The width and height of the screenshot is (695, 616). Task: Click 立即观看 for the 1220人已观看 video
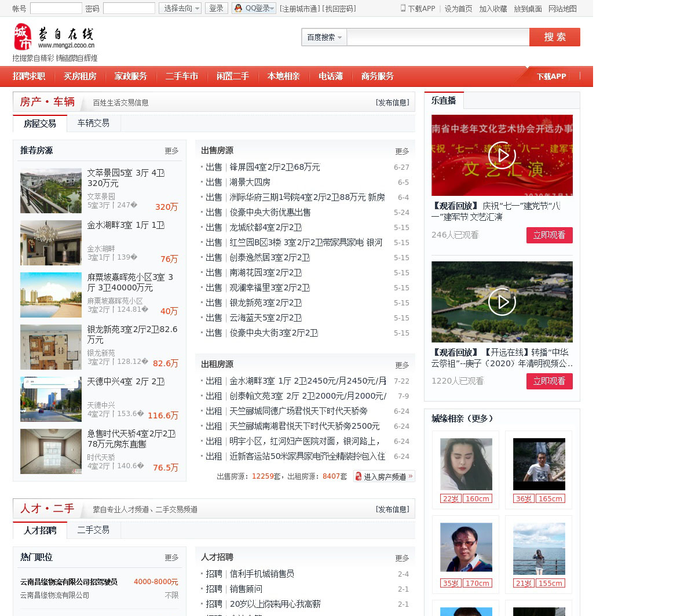(x=549, y=381)
